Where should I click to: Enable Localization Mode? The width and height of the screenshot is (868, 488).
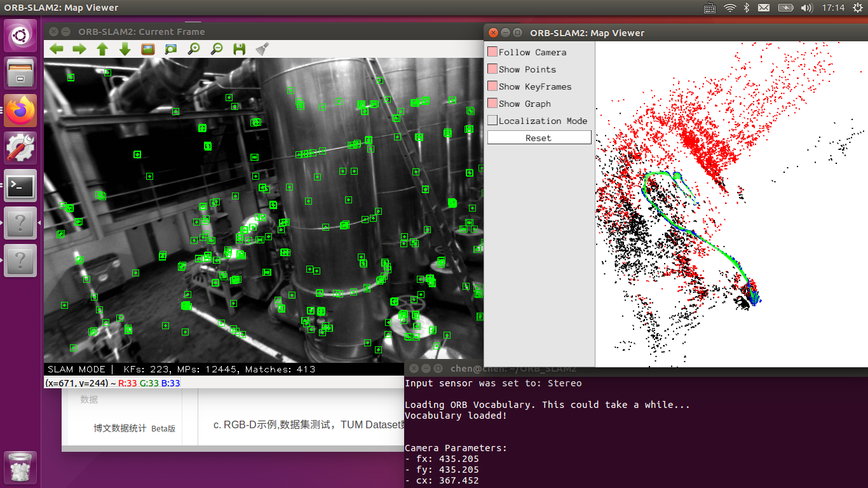492,120
